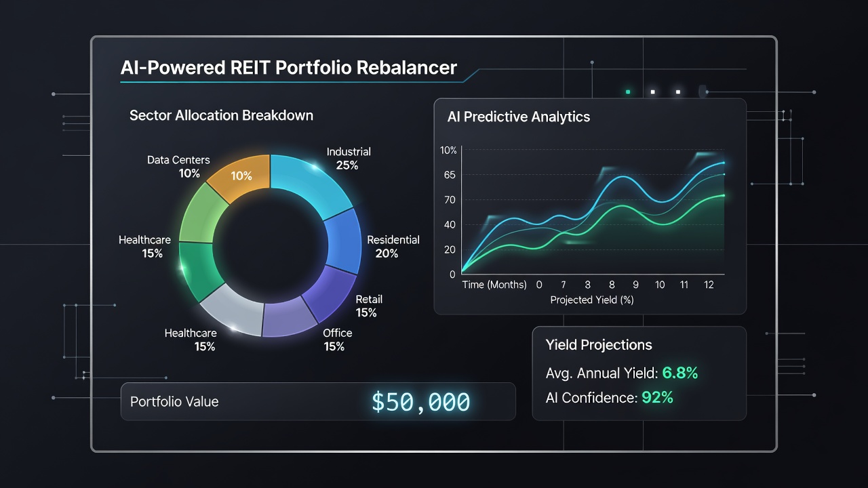Click the green status indicator dot

[628, 91]
